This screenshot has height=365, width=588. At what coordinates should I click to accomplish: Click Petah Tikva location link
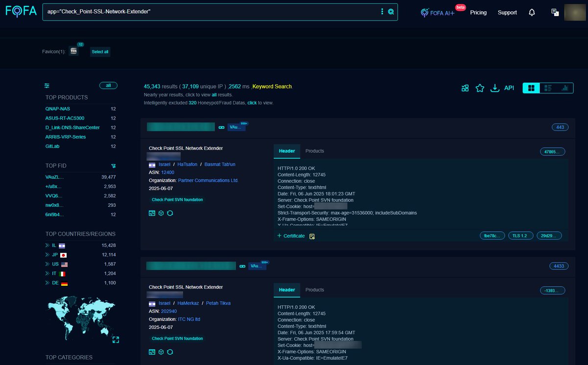(x=218, y=303)
